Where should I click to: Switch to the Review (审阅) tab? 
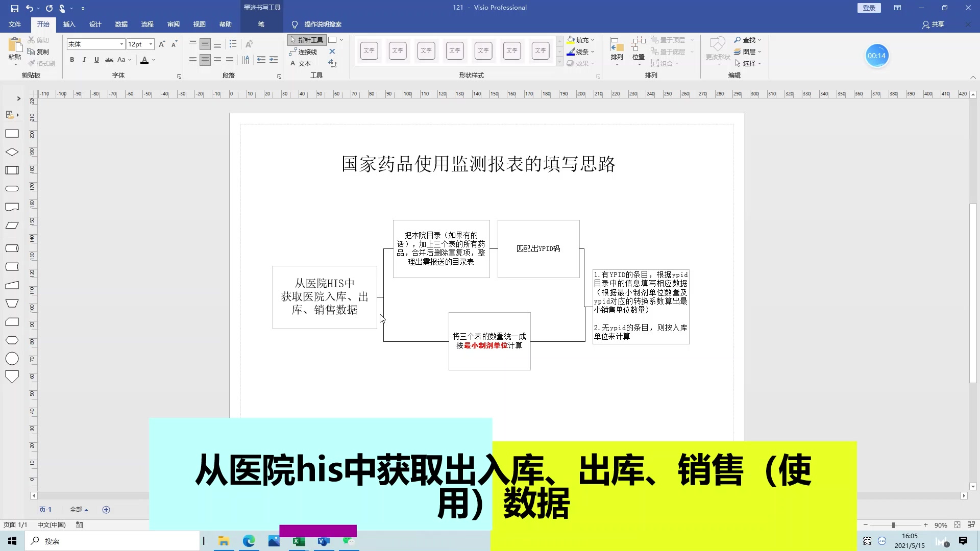[x=173, y=24]
